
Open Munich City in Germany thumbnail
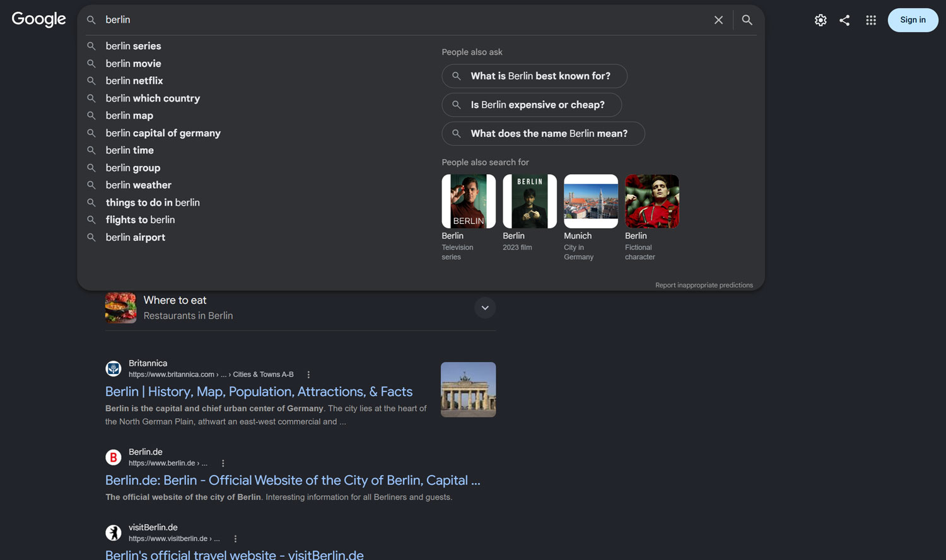pos(591,201)
